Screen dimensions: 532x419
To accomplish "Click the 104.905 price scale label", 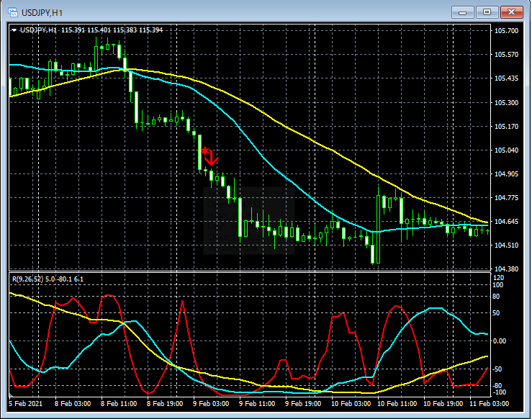I will coord(506,174).
